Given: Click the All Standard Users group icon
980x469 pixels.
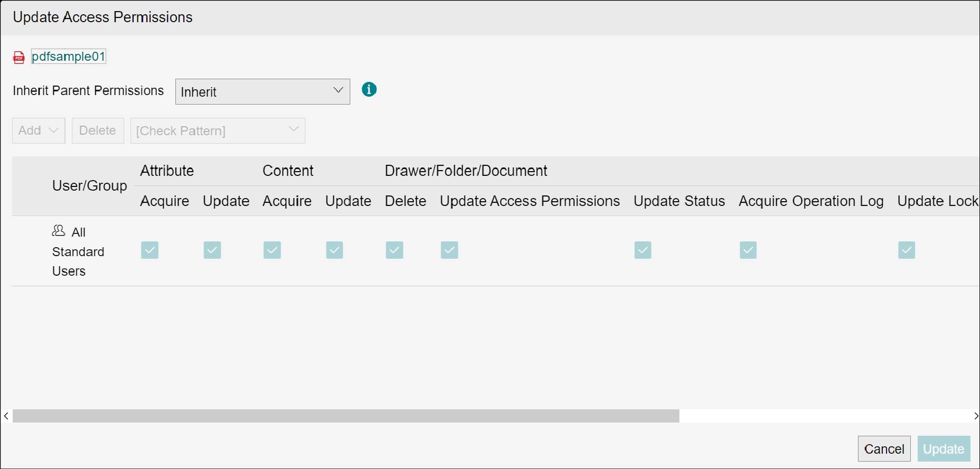Looking at the screenshot, I should [58, 231].
